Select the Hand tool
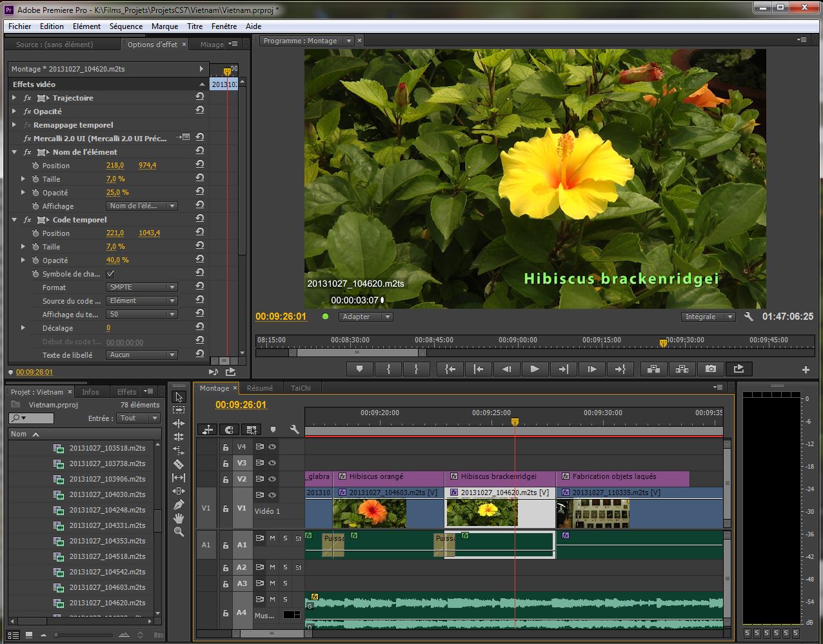 coord(179,518)
